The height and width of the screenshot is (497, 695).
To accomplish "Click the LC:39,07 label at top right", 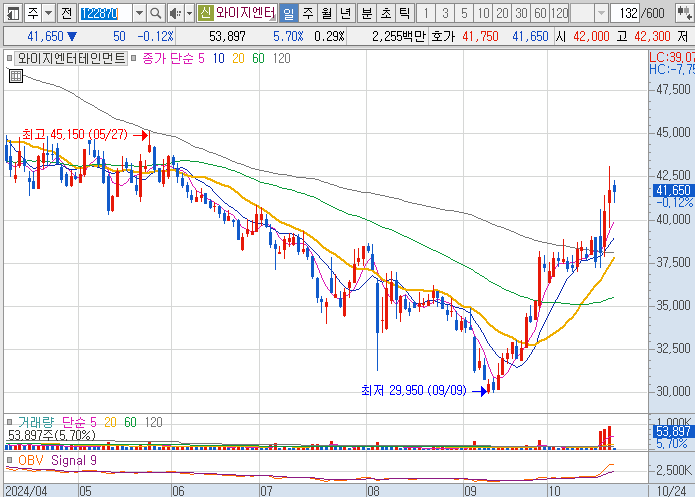I will [x=672, y=57].
